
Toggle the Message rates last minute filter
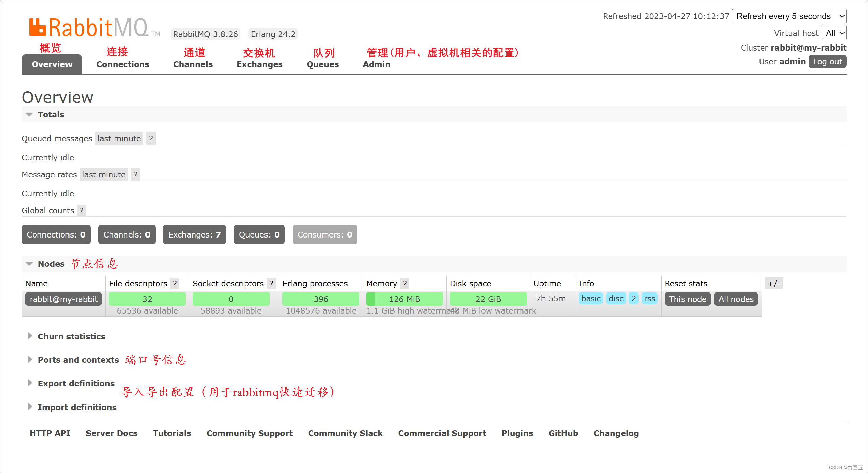point(103,175)
